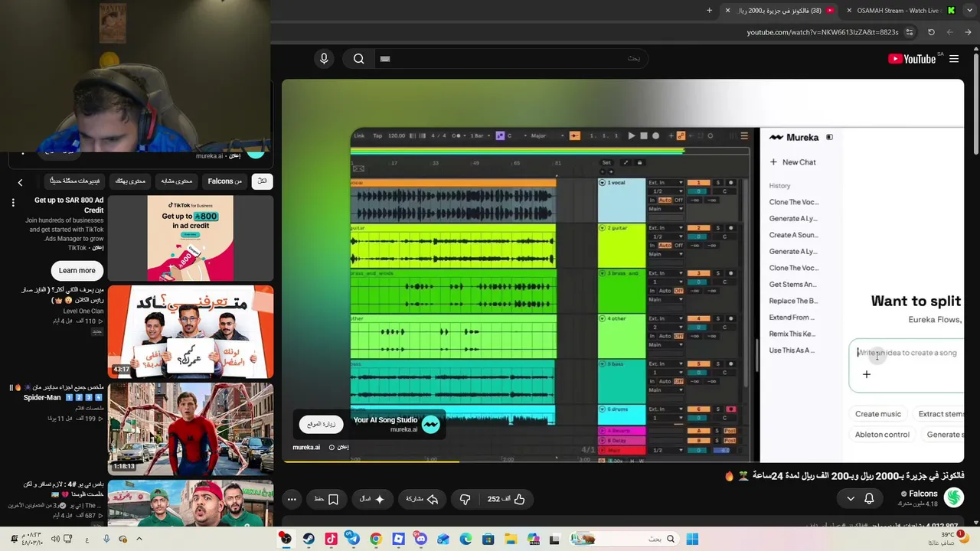Open Discord from the taskbar
Viewport: 980px width, 551px height.
[x=421, y=539]
